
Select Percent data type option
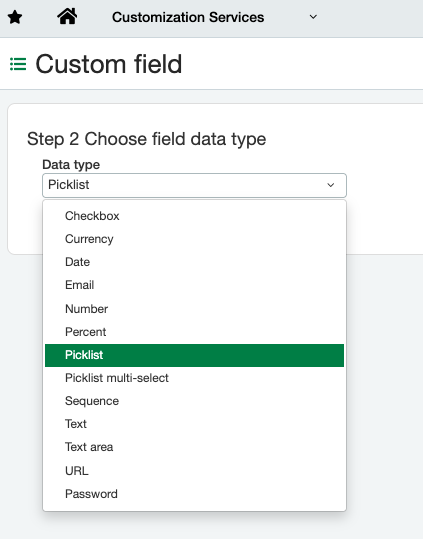194,332
